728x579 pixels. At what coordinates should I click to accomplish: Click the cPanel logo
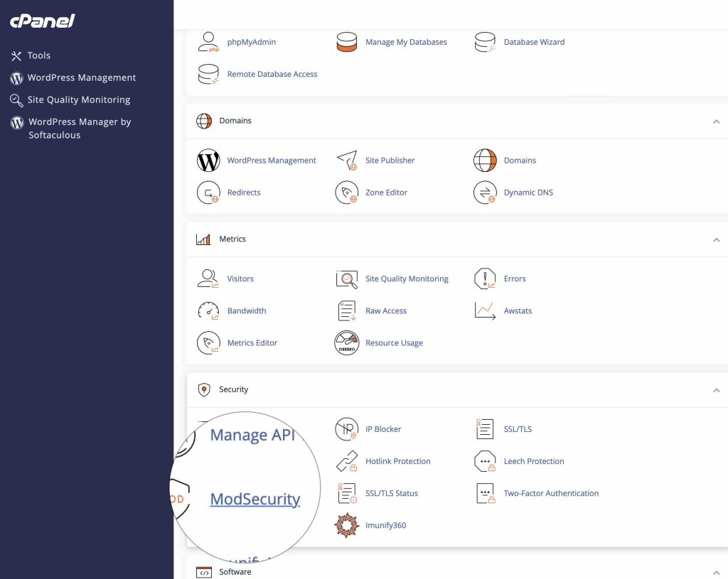(43, 21)
